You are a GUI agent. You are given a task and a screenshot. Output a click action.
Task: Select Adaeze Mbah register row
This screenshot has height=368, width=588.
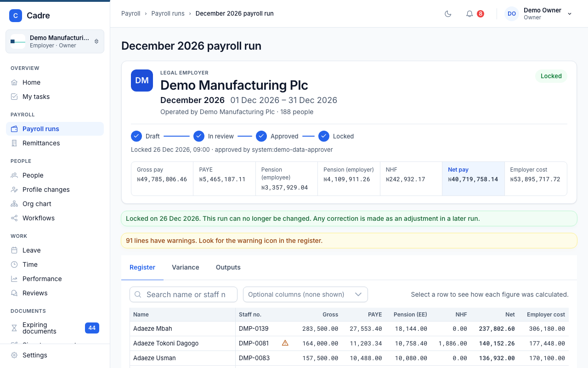coord(349,328)
